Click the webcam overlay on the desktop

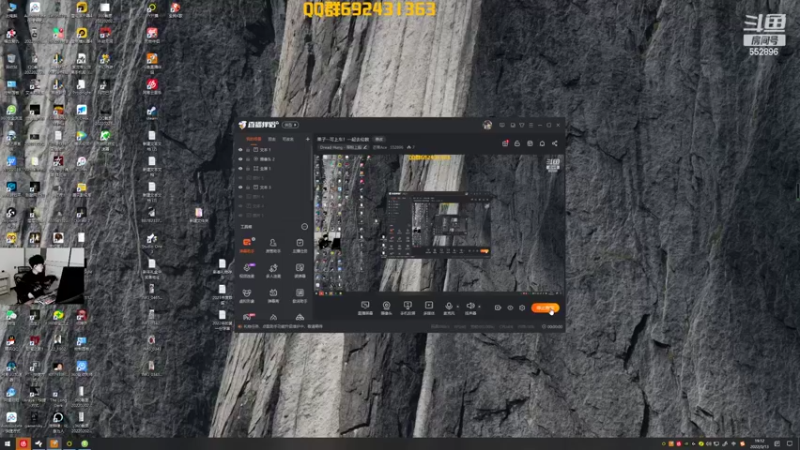(42, 276)
